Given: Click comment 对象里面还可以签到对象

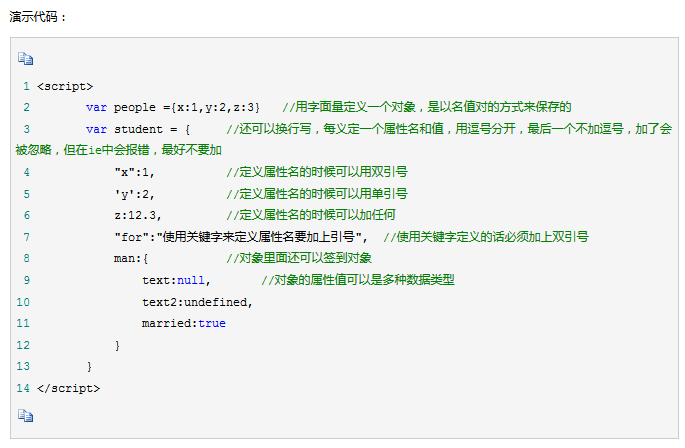Looking at the screenshot, I should tap(299, 258).
